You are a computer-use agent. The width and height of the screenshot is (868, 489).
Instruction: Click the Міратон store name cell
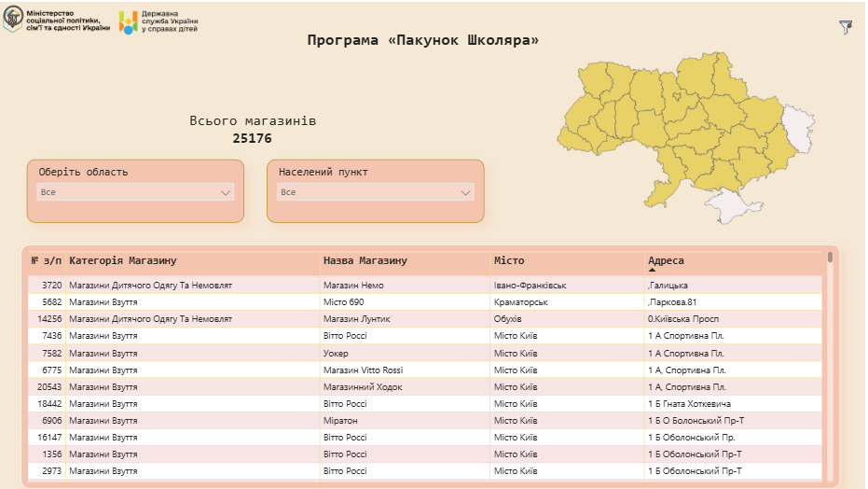[x=341, y=420]
